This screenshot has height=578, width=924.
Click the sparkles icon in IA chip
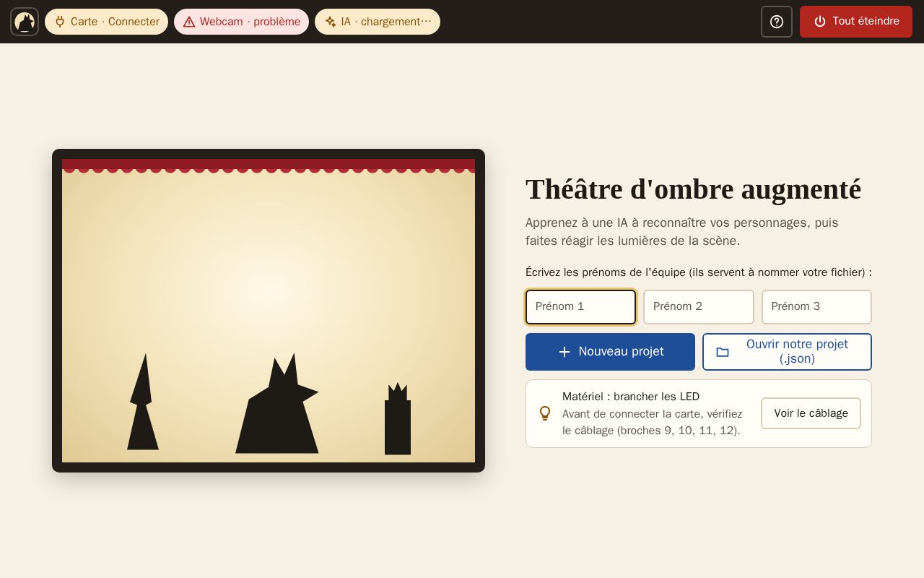point(331,22)
